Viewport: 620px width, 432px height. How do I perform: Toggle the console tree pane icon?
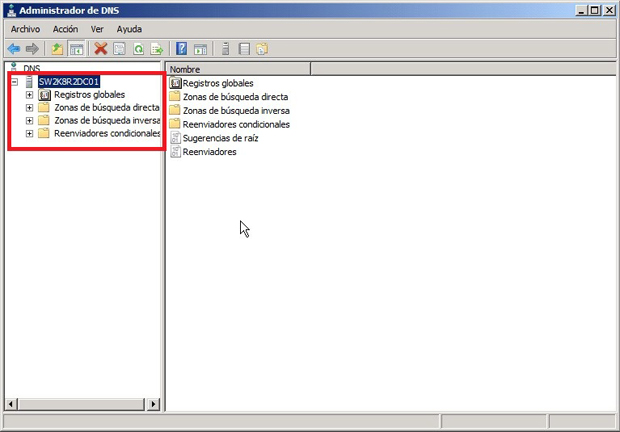pyautogui.click(x=76, y=49)
